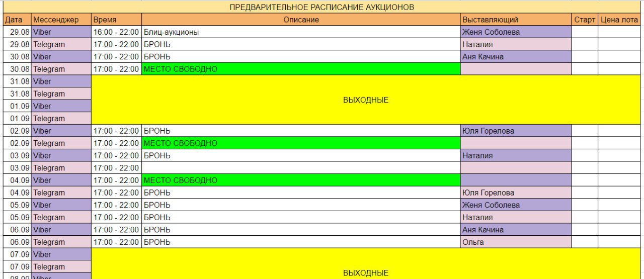Click the Viber cell dated 01.09

(61, 106)
